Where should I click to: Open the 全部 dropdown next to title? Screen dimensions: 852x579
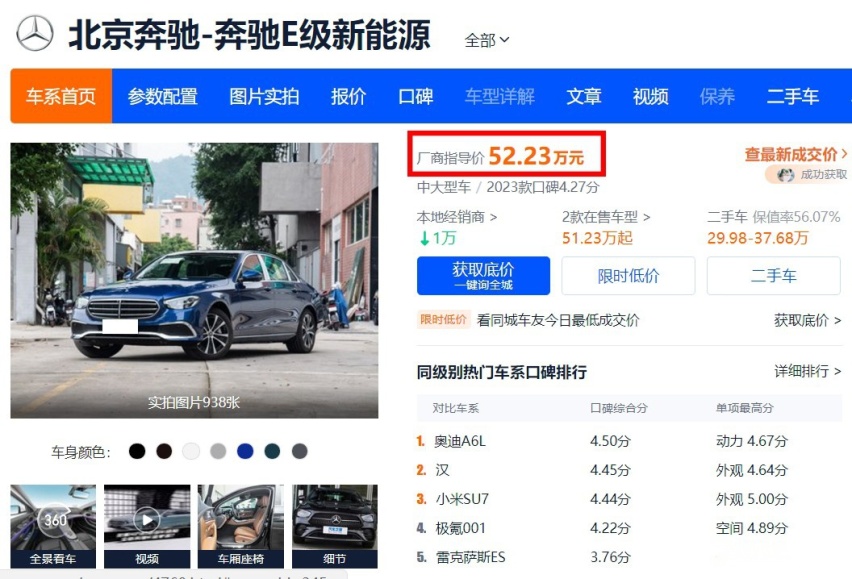[486, 40]
